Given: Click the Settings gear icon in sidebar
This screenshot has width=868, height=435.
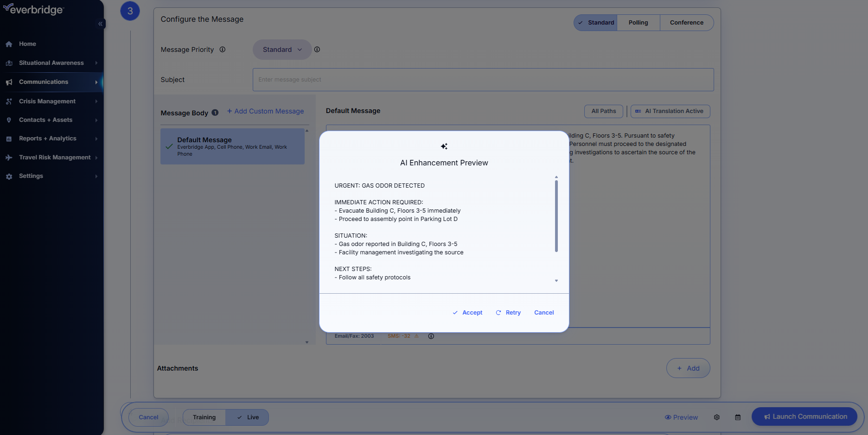Looking at the screenshot, I should click(9, 177).
